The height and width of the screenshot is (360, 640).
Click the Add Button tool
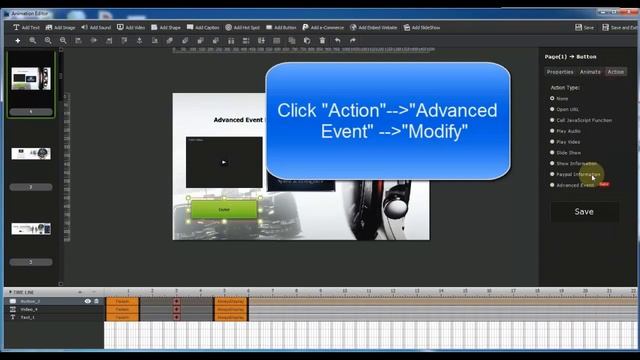[281, 27]
